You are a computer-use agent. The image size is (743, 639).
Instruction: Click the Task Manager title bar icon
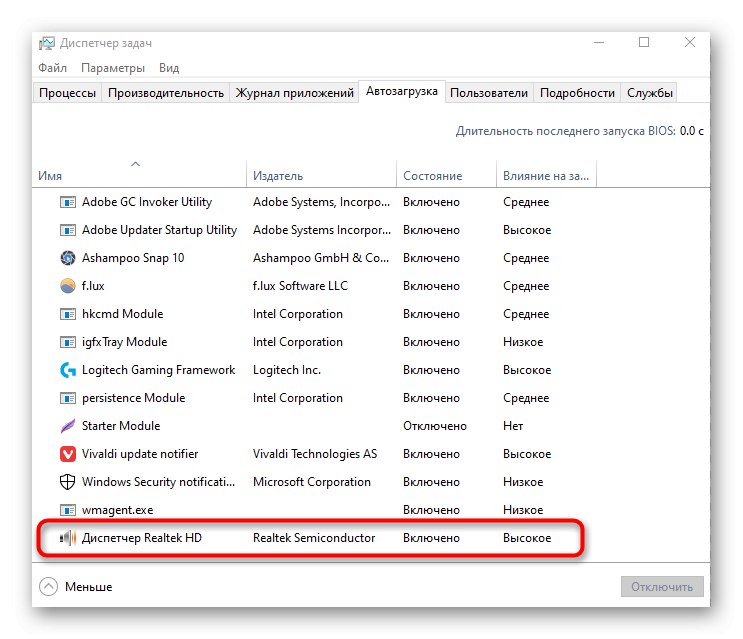tap(47, 43)
